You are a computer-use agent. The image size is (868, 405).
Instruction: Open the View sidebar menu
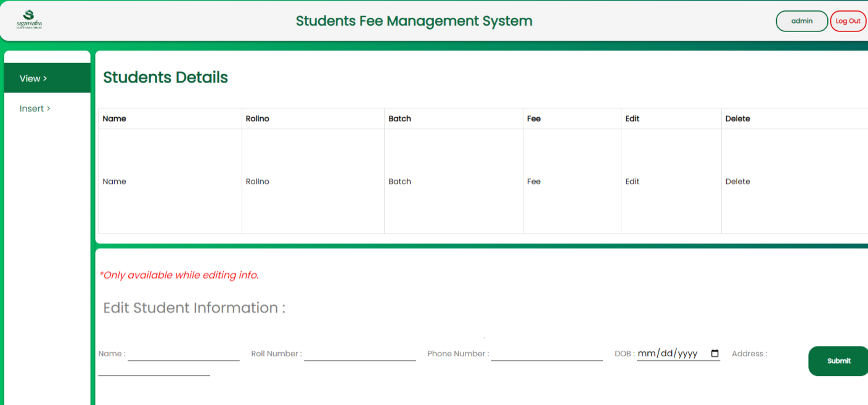click(x=33, y=78)
